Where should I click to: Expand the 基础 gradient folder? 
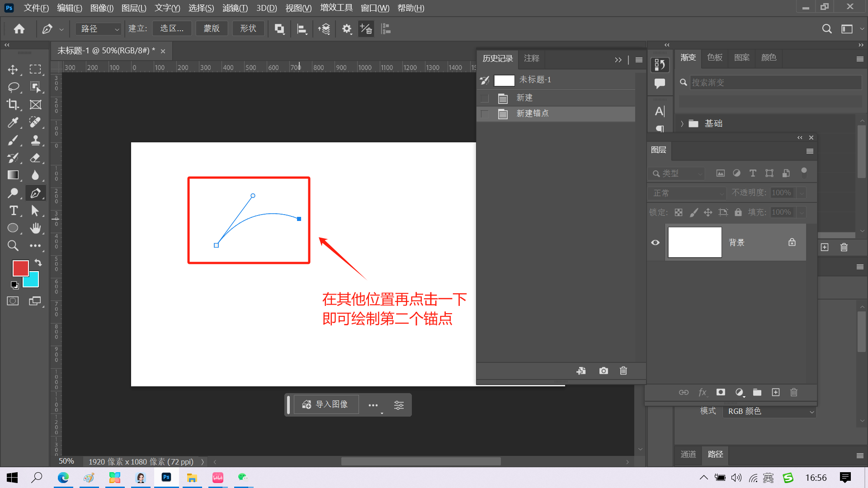(x=682, y=123)
